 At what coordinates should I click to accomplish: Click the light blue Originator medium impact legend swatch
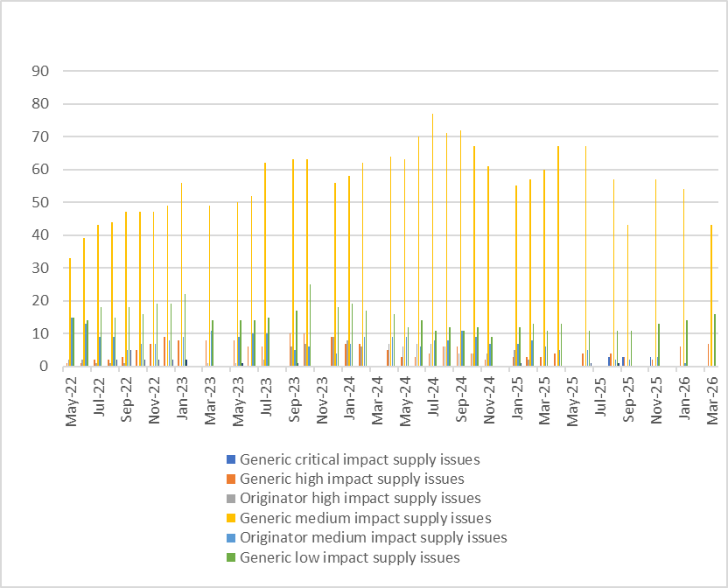(230, 538)
